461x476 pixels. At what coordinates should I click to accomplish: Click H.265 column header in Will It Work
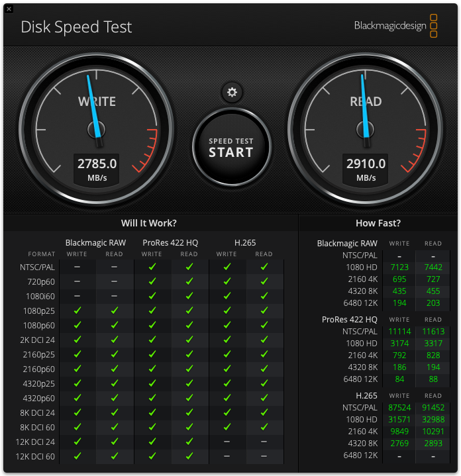pos(245,242)
